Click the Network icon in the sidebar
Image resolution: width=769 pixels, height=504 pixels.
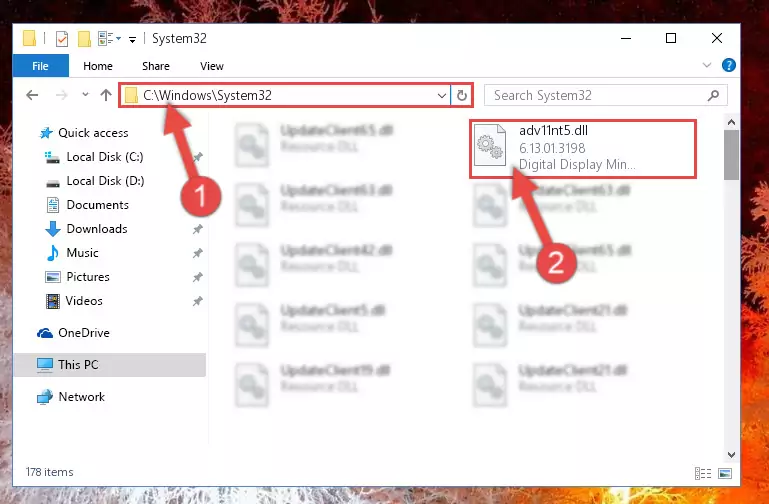[x=45, y=397]
